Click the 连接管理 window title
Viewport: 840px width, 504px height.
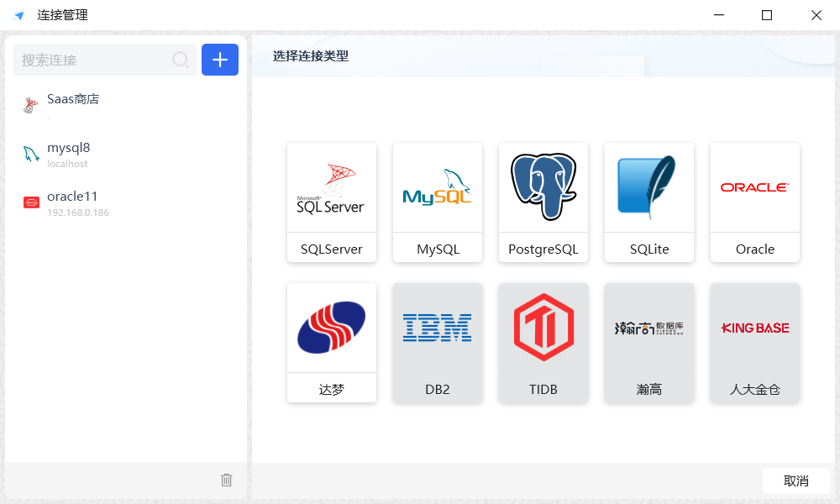coord(62,15)
